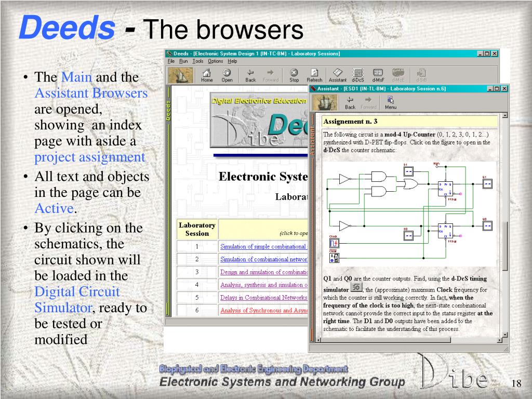Viewport: 532px width, 399px height.
Task: Click the Stop toolbar icon
Action: pos(294,75)
